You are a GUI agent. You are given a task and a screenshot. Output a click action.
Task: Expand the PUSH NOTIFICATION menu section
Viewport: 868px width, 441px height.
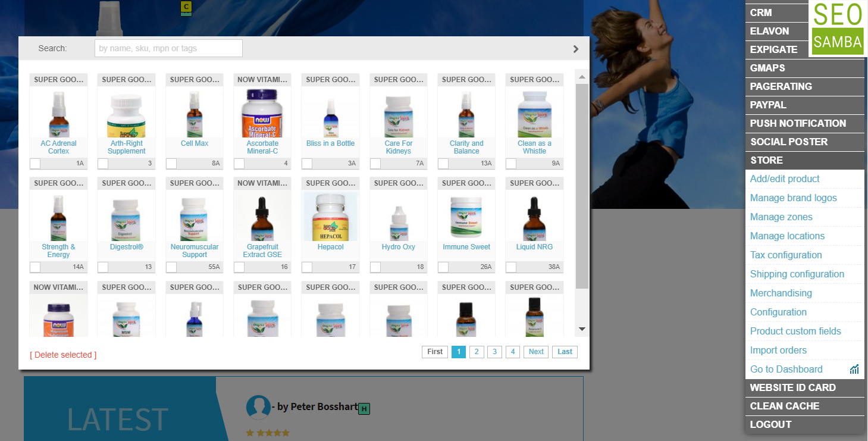pos(805,123)
